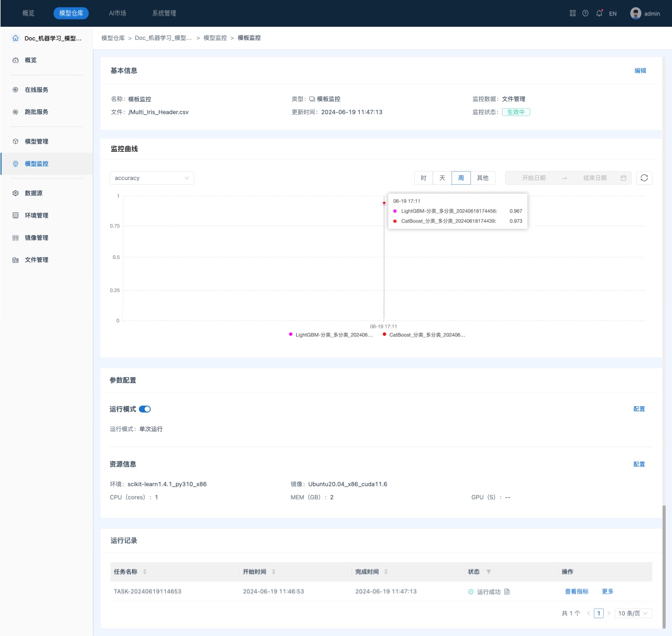Viewport: 672px width, 636px height.
Task: Click the home icon beside the project name
Action: [15, 38]
